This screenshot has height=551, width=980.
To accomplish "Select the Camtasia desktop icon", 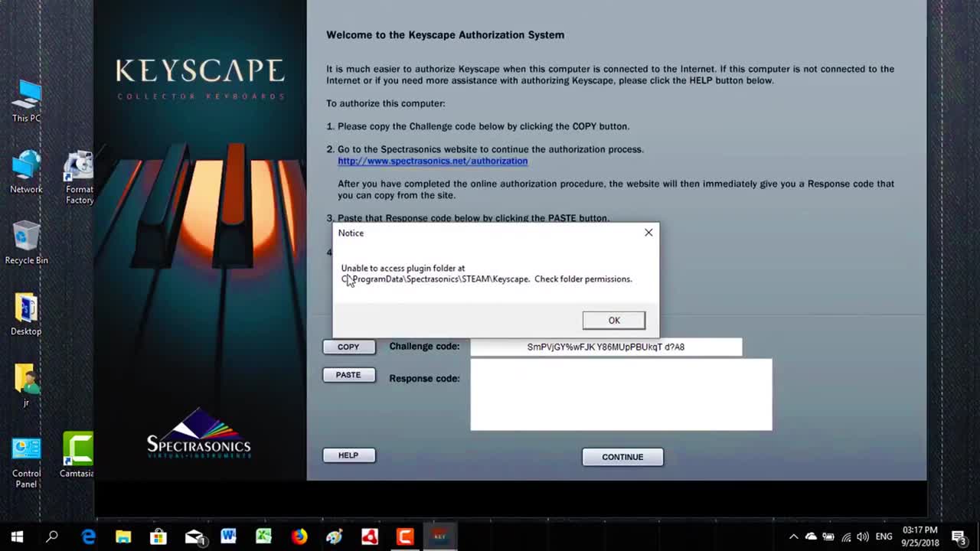I will [77, 456].
